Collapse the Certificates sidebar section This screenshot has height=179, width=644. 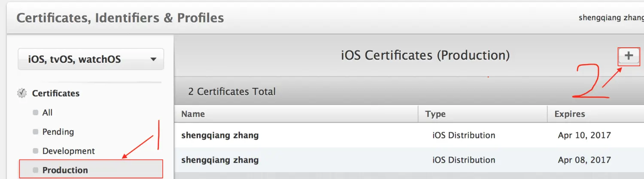click(x=56, y=93)
